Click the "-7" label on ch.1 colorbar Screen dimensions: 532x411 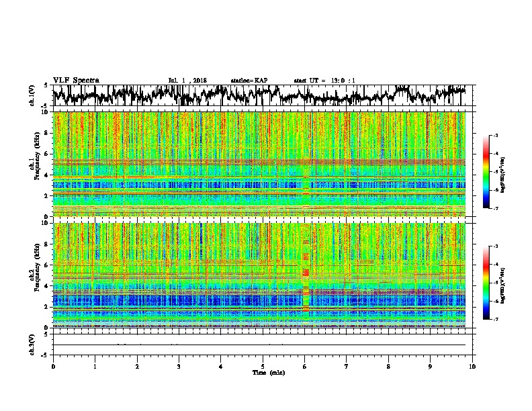pos(495,208)
